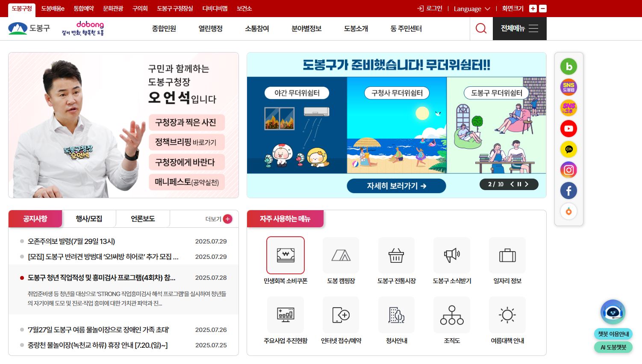This screenshot has height=364, width=642.
Task: Open 도봉구 소식받기 megaphone icon
Action: click(452, 255)
